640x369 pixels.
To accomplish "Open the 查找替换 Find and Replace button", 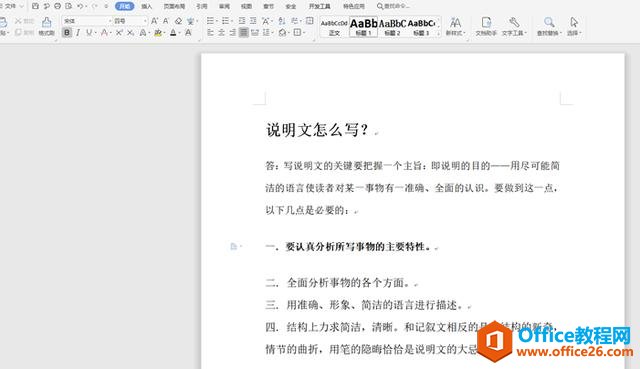I will [549, 27].
